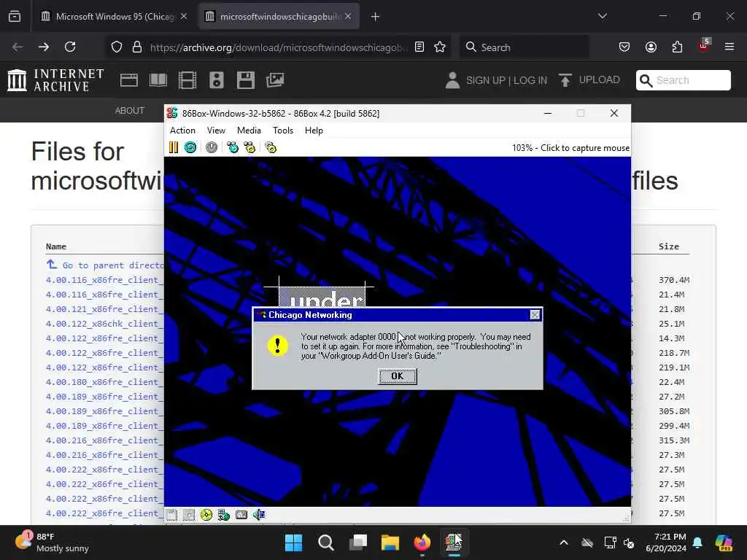Click the archive.org URL address bar
The image size is (747, 560).
tap(279, 47)
